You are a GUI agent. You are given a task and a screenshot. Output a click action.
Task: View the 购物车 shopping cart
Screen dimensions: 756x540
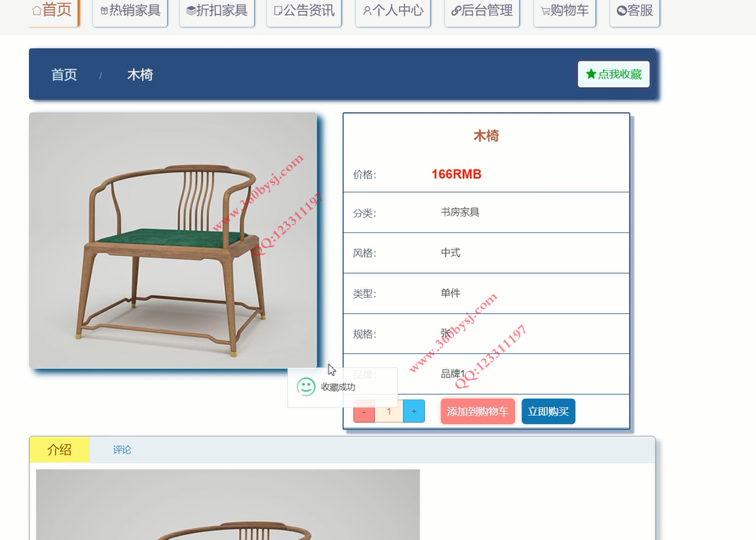pos(565,11)
